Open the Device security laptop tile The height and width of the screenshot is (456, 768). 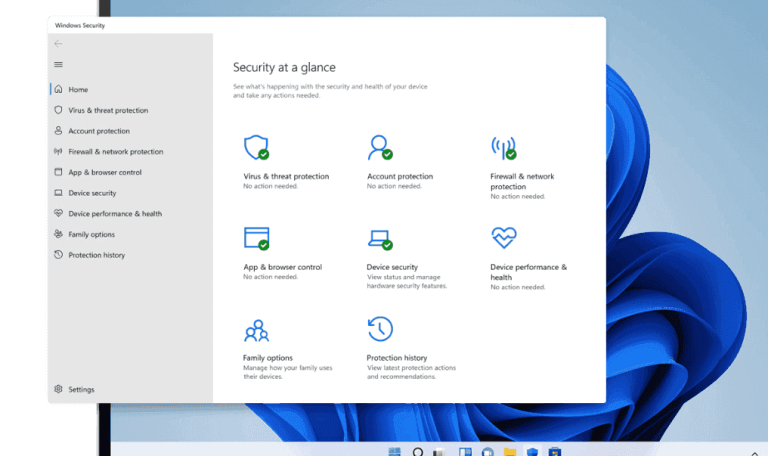[x=407, y=258]
